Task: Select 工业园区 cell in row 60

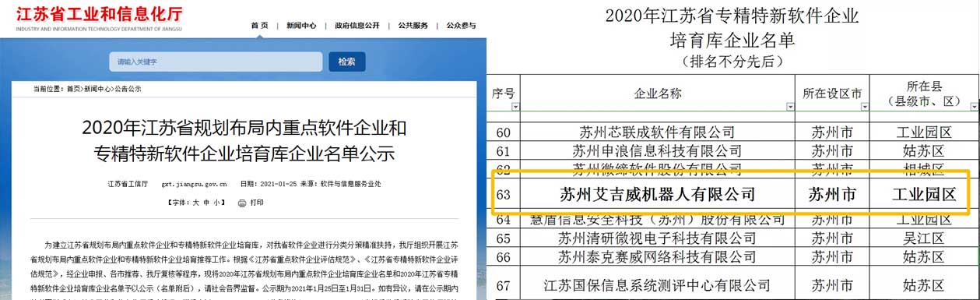Action: point(923,132)
